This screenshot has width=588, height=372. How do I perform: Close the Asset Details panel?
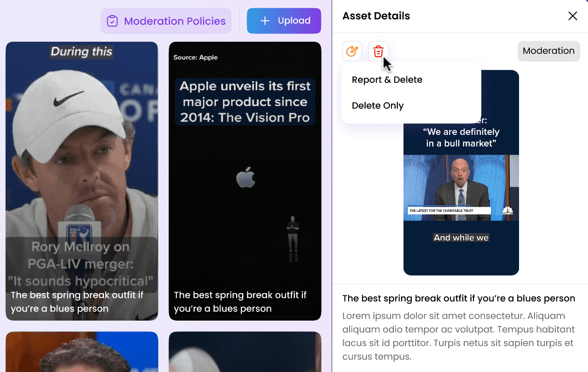tap(572, 16)
